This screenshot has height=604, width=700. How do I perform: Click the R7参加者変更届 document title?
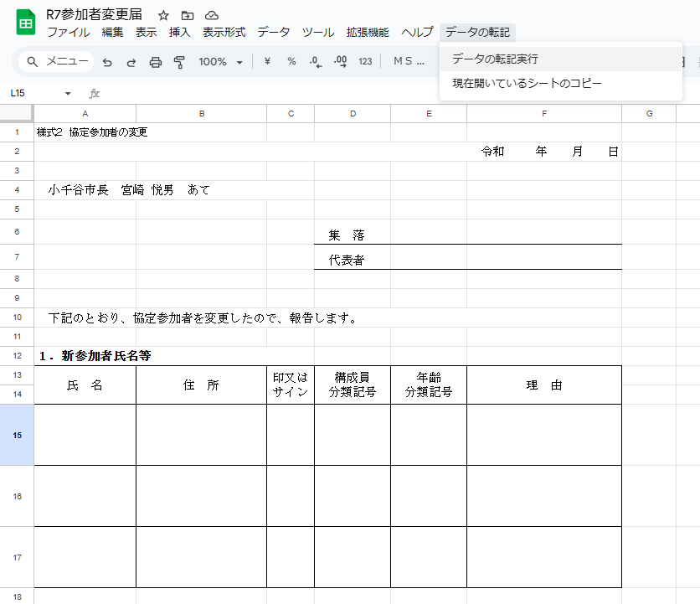pyautogui.click(x=94, y=15)
